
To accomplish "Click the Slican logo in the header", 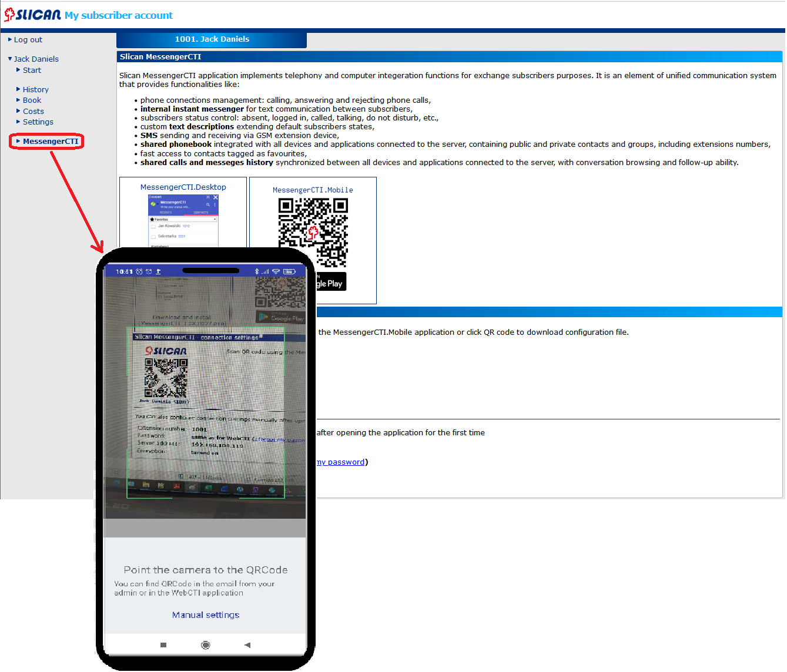I will (33, 15).
